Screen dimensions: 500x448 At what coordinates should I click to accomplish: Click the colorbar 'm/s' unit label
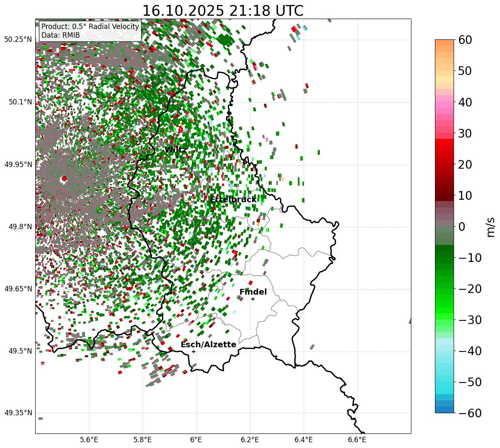pyautogui.click(x=490, y=226)
